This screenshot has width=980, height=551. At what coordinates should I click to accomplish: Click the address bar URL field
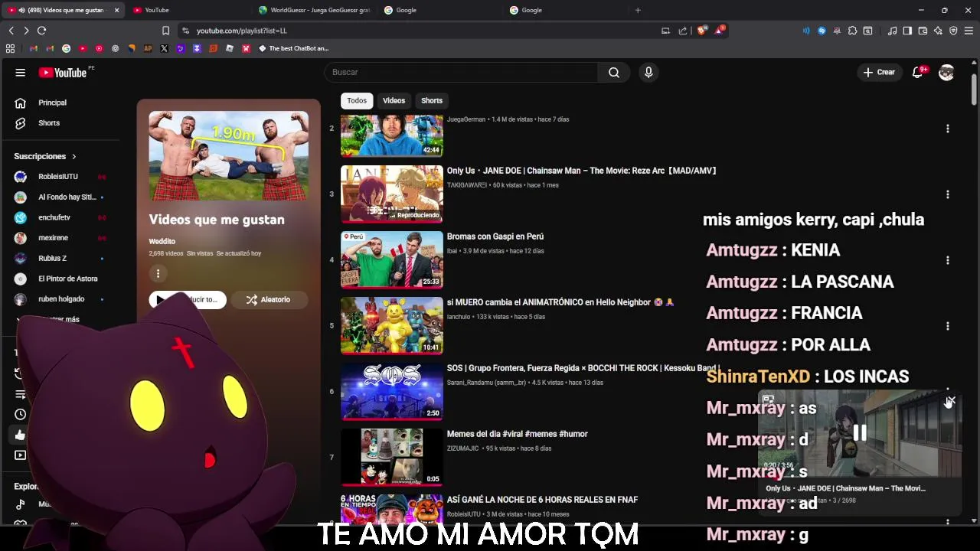(421, 31)
